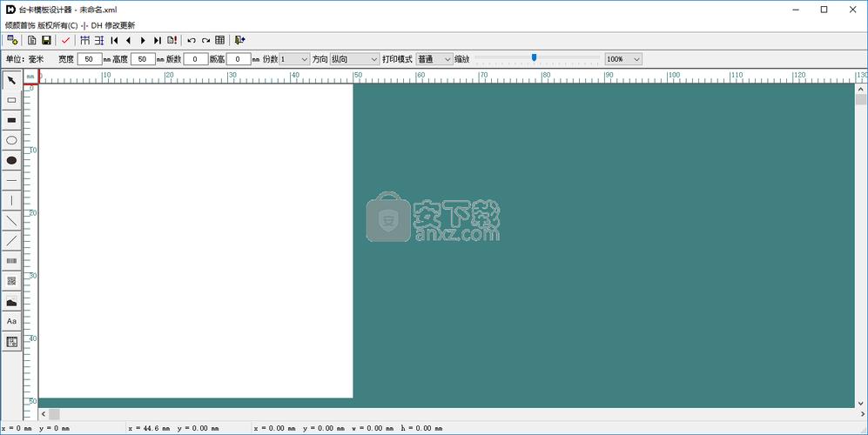
Task: Select the vertical line tool
Action: [11, 200]
